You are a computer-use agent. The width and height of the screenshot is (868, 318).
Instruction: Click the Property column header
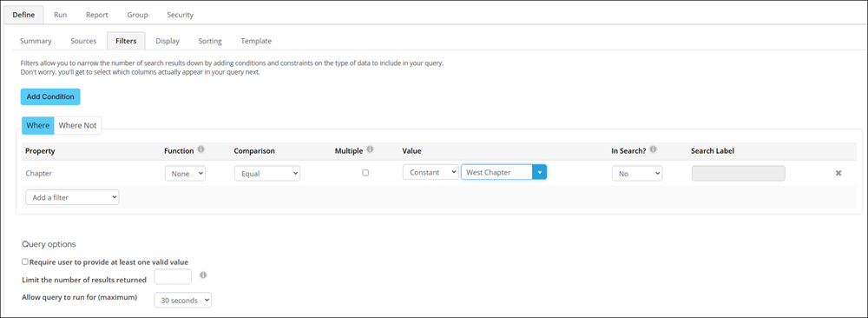pyautogui.click(x=41, y=150)
